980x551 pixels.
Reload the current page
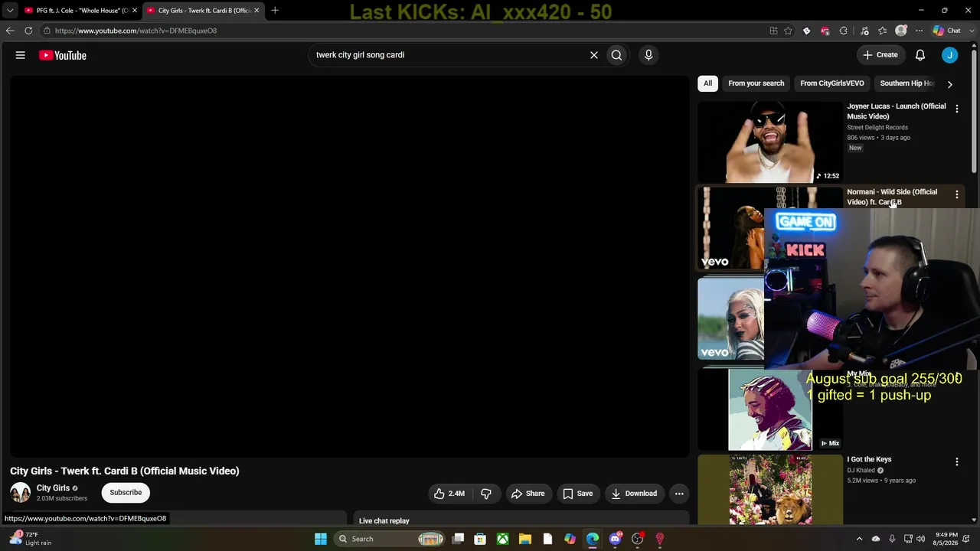28,31
